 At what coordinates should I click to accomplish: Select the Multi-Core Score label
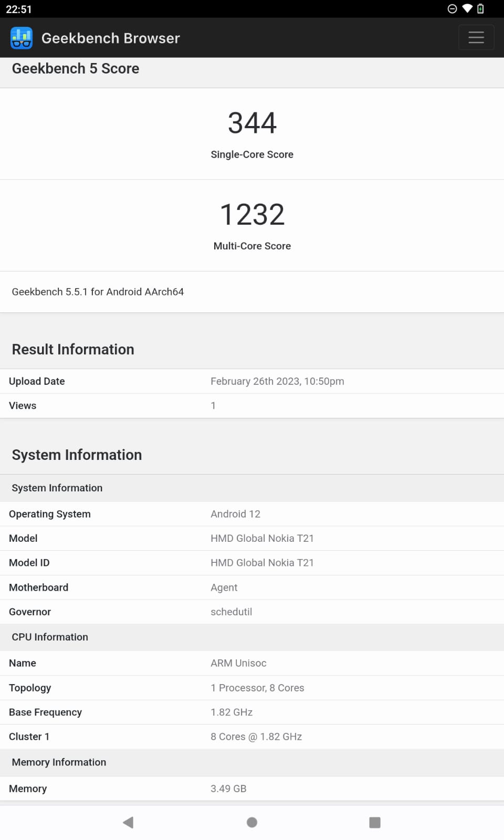point(252,246)
